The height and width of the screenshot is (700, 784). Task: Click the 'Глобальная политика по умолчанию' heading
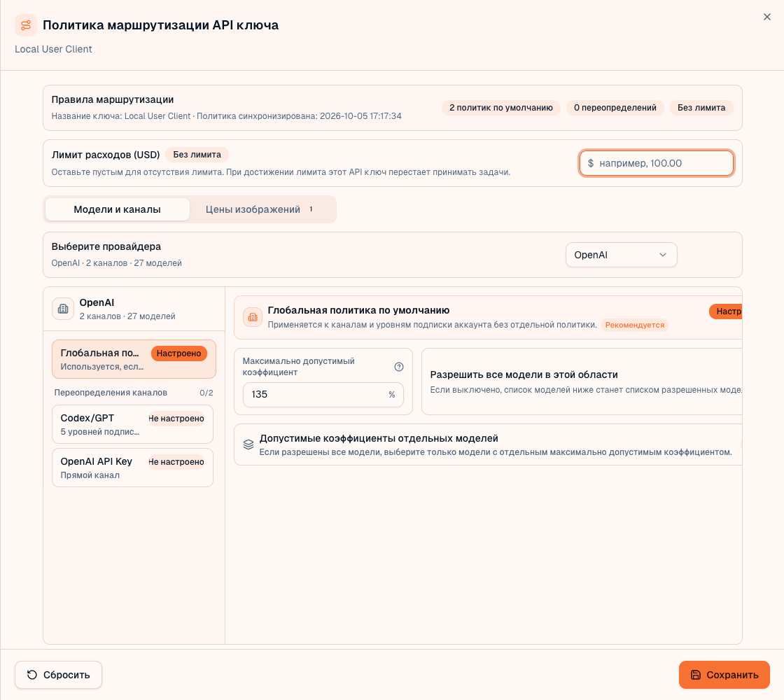pyautogui.click(x=358, y=310)
